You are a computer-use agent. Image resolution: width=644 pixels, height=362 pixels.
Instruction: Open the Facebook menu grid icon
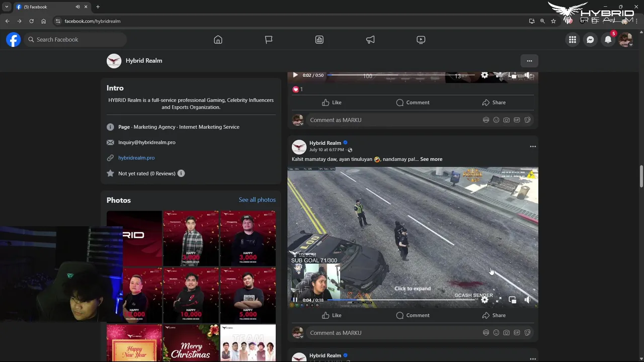573,40
